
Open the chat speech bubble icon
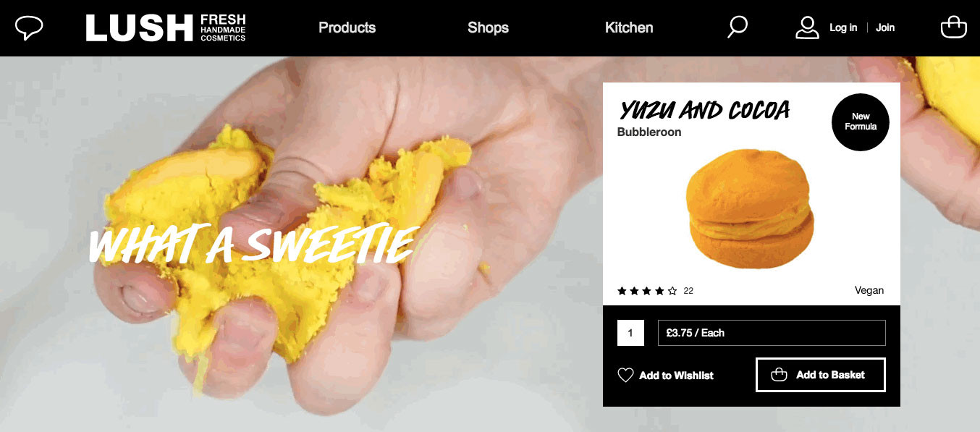29,28
